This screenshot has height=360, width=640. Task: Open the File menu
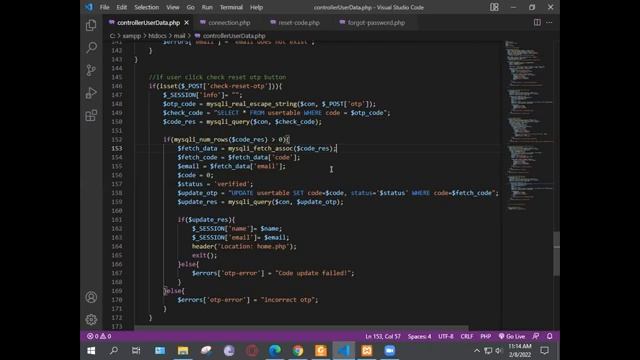[x=104, y=7]
